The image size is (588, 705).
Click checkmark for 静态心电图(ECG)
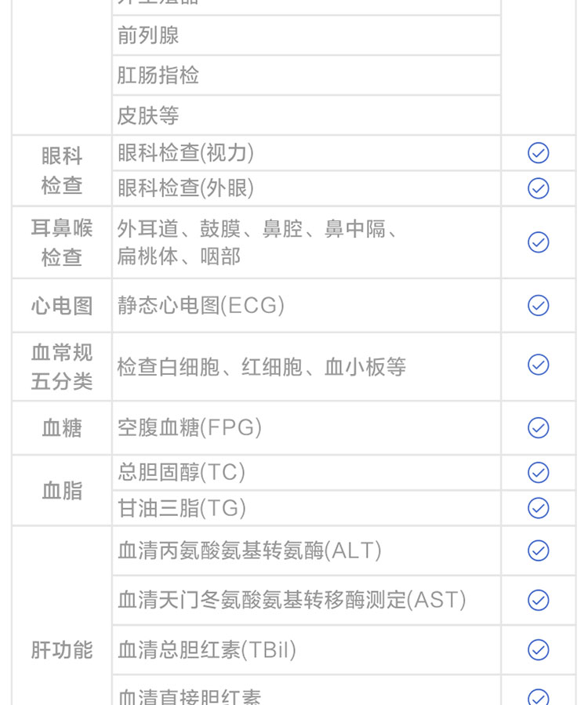click(538, 305)
